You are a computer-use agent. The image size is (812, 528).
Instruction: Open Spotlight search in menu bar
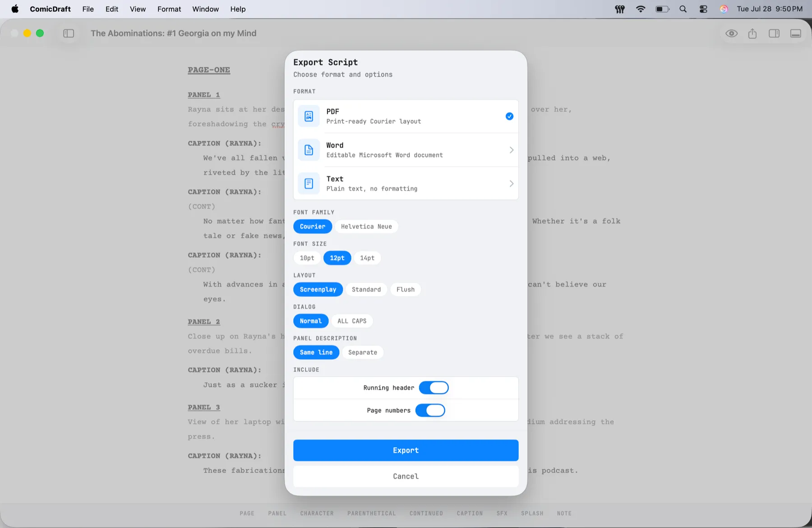point(683,9)
